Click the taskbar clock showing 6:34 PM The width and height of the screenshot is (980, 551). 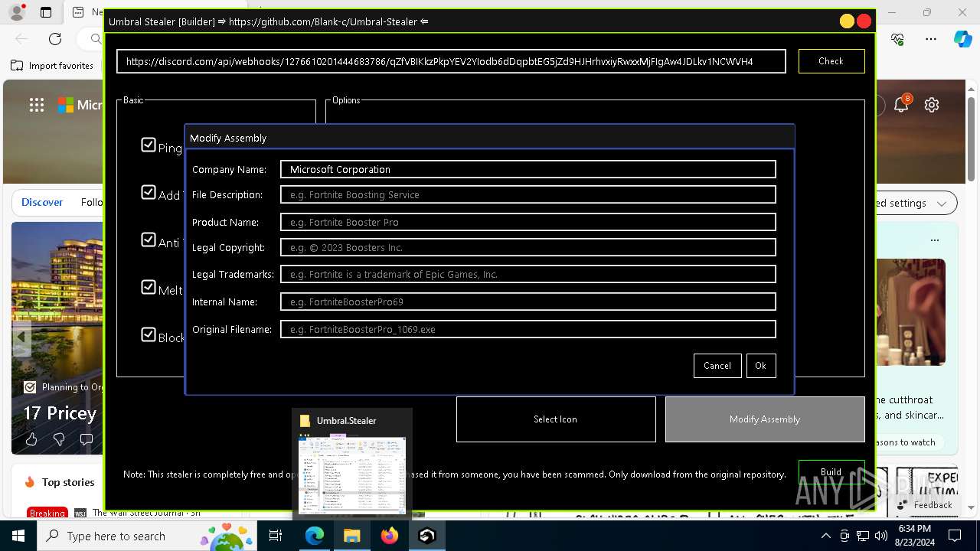915,536
